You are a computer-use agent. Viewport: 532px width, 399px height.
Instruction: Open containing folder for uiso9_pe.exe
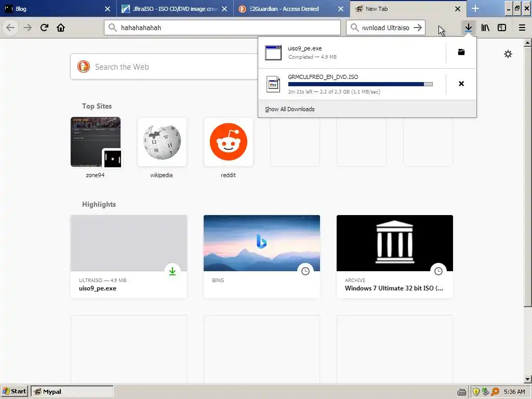pos(461,52)
